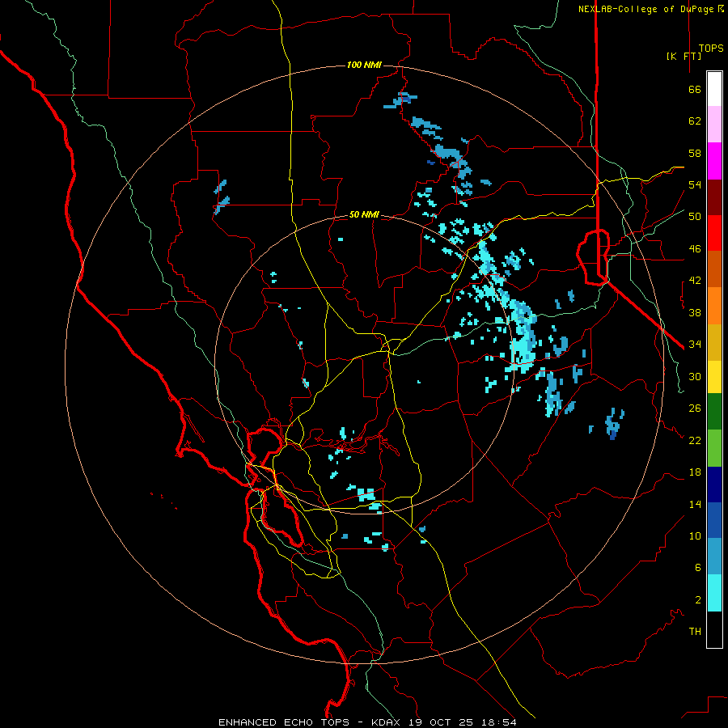Click the "NEXLAB-College of DuPage" credit text

click(x=648, y=9)
